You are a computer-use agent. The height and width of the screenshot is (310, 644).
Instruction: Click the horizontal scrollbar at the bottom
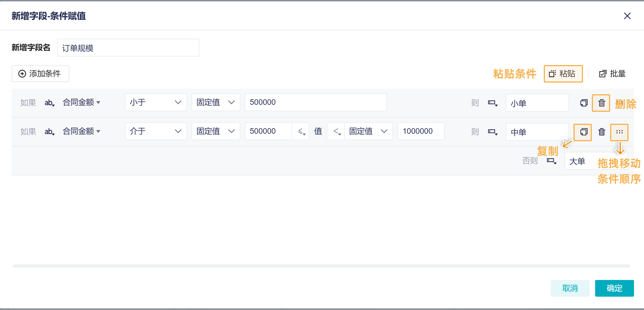click(321, 266)
